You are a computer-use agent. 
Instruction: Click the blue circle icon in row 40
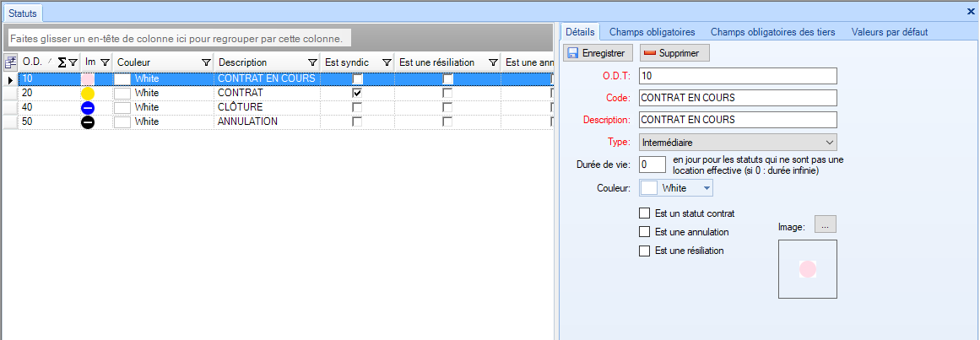(88, 108)
